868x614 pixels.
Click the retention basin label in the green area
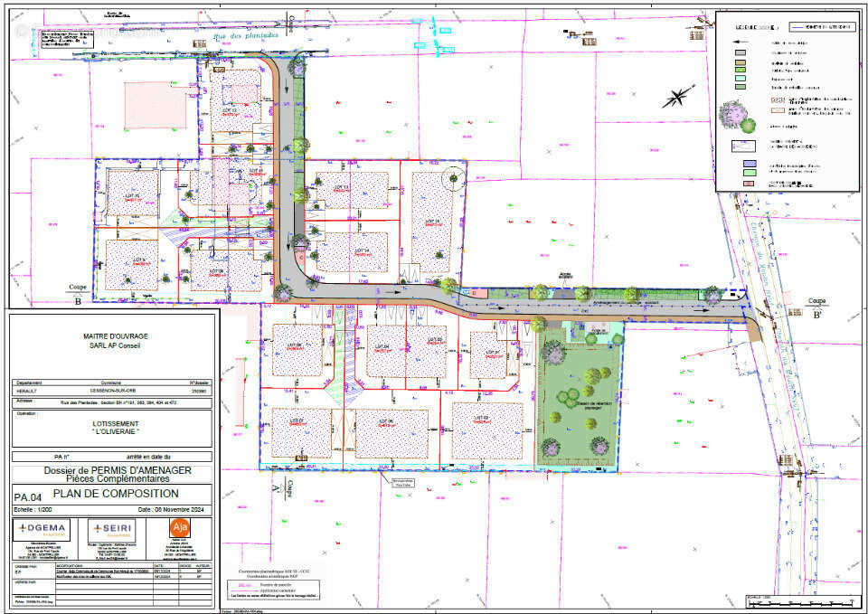[x=596, y=405]
